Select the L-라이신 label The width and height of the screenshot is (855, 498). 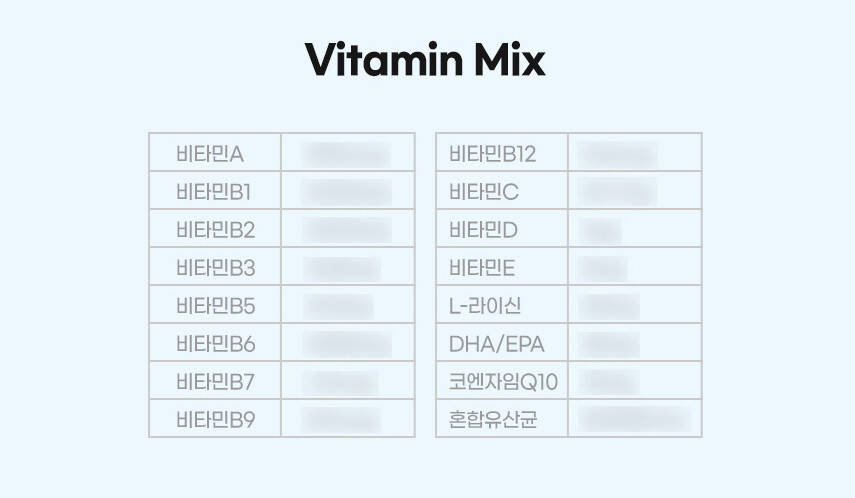coord(485,306)
